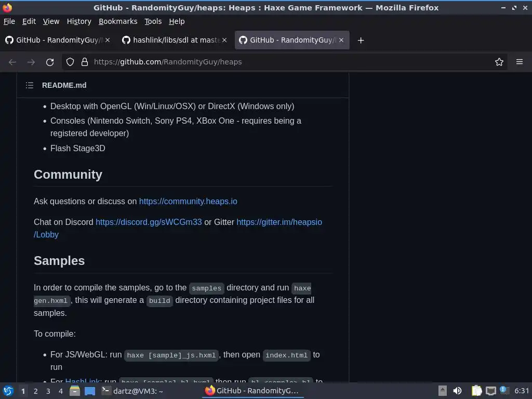The width and height of the screenshot is (532, 399).
Task: Click the README.md file title
Action: coord(64,85)
